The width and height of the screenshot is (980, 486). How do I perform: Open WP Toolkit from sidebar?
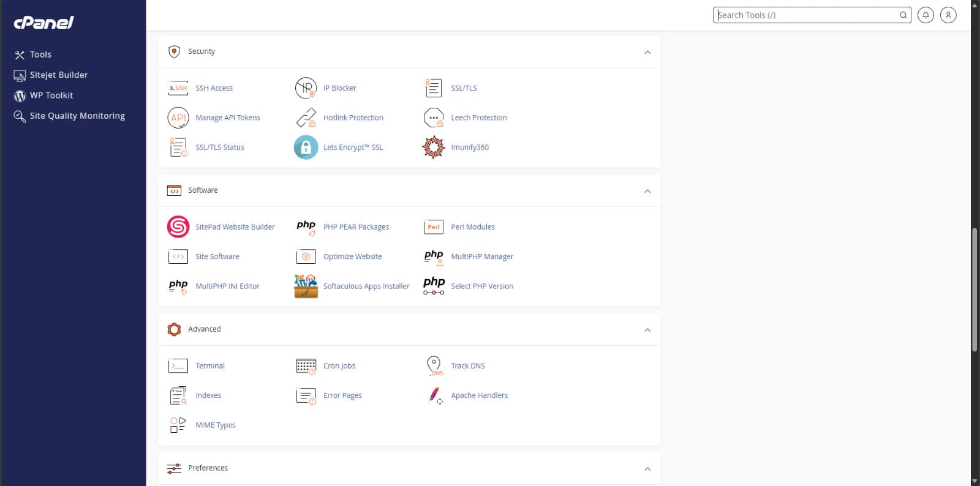tap(51, 95)
